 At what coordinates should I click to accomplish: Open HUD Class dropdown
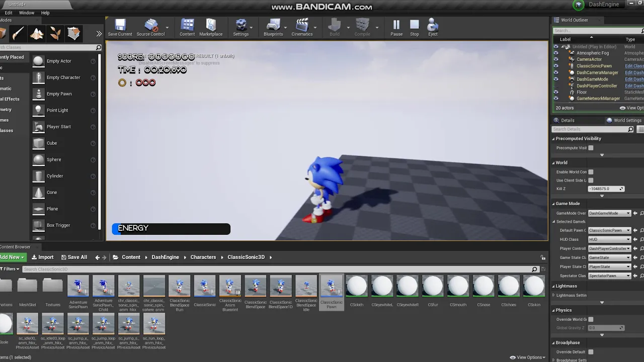click(x=609, y=239)
